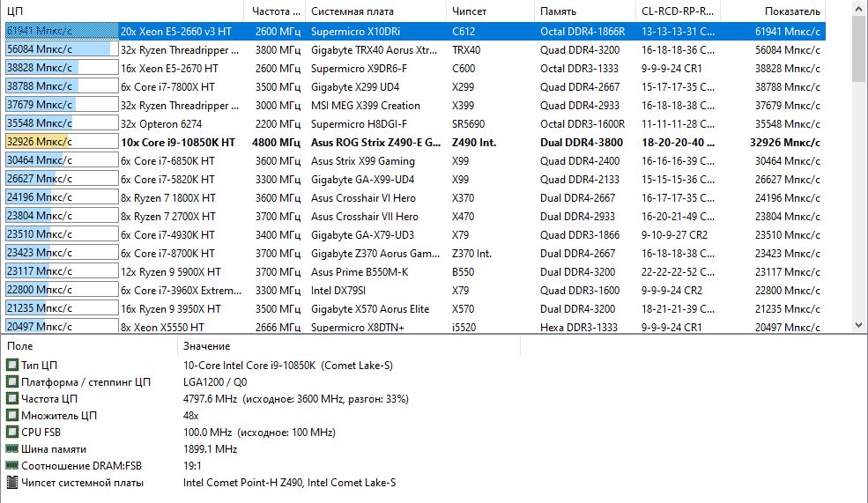Select the 20x Xeon E5-2660 v3 HT row
Image resolution: width=868 pixels, height=503 pixels.
tap(415, 32)
